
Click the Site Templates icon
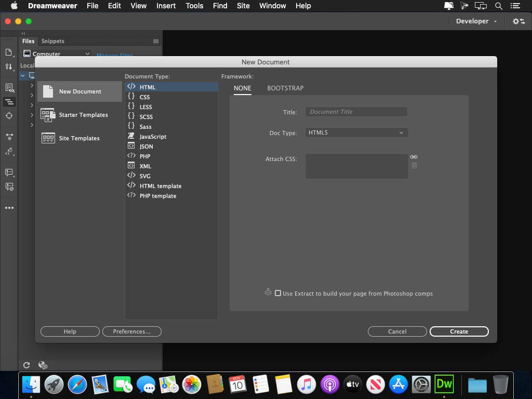48,138
